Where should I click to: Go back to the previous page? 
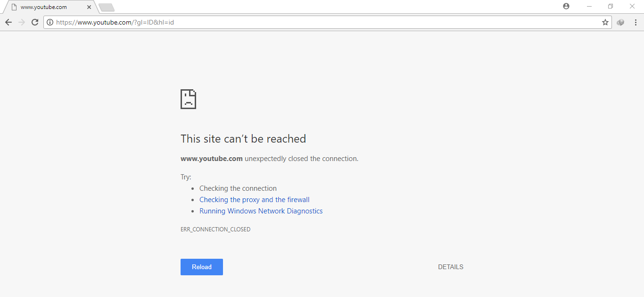coord(8,22)
